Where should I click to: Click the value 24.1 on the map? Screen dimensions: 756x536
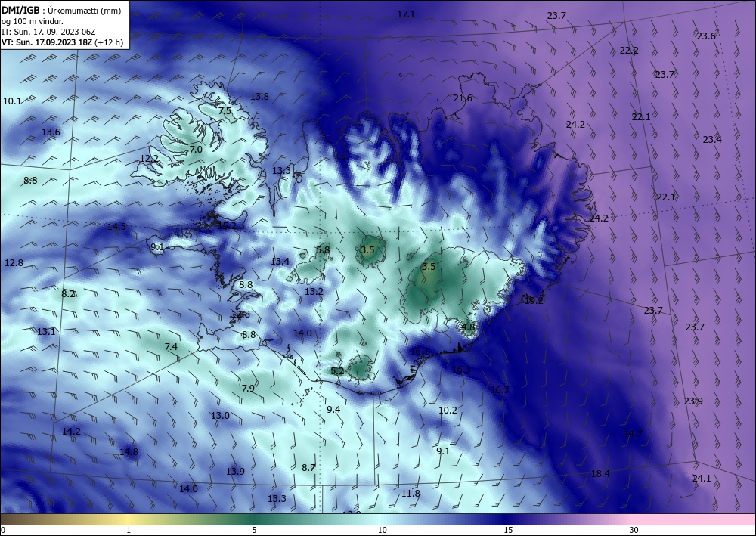(702, 478)
